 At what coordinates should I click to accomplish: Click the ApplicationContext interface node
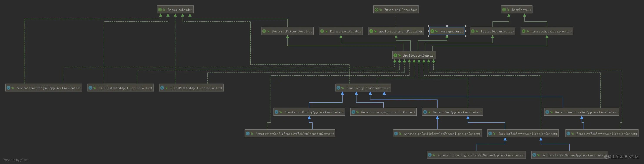tap(414, 55)
